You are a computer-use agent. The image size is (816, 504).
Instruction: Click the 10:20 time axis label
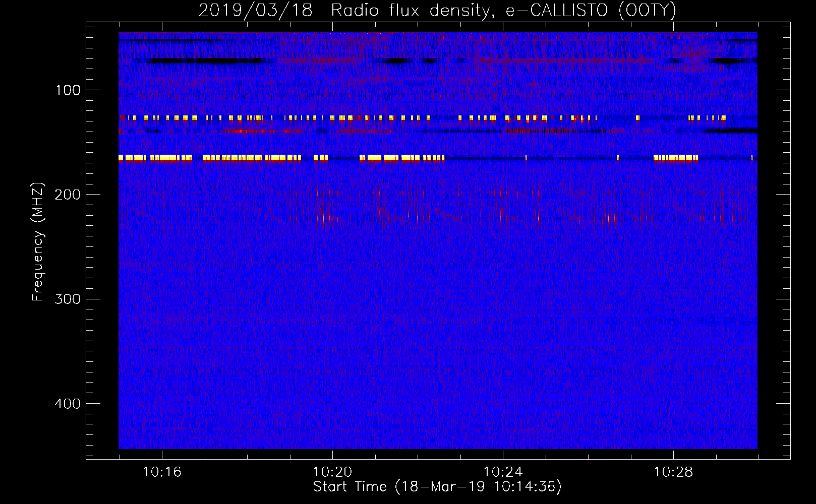coord(332,472)
